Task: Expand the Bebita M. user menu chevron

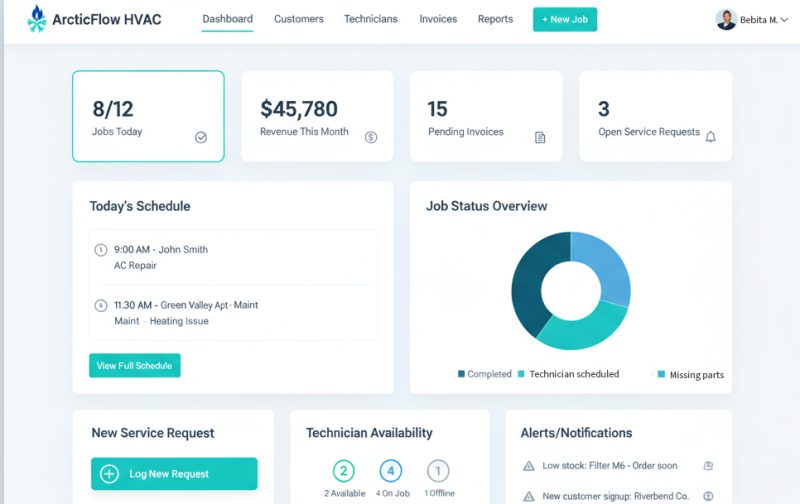Action: tap(784, 20)
